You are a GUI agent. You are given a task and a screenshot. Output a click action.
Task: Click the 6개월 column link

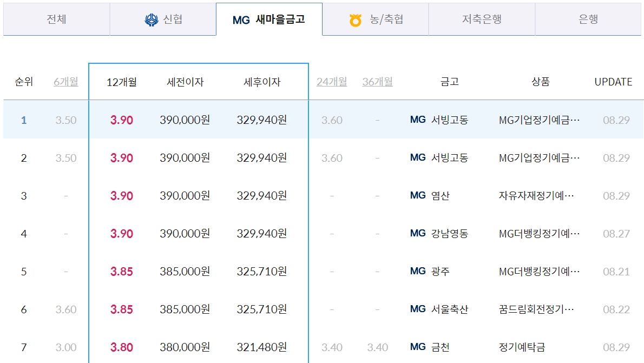coord(66,82)
